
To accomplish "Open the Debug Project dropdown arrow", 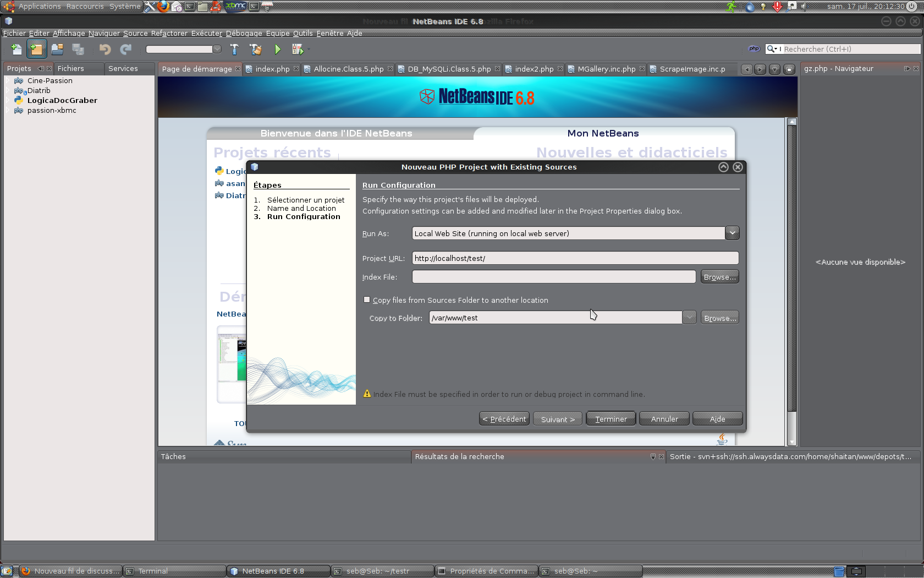I will click(309, 50).
